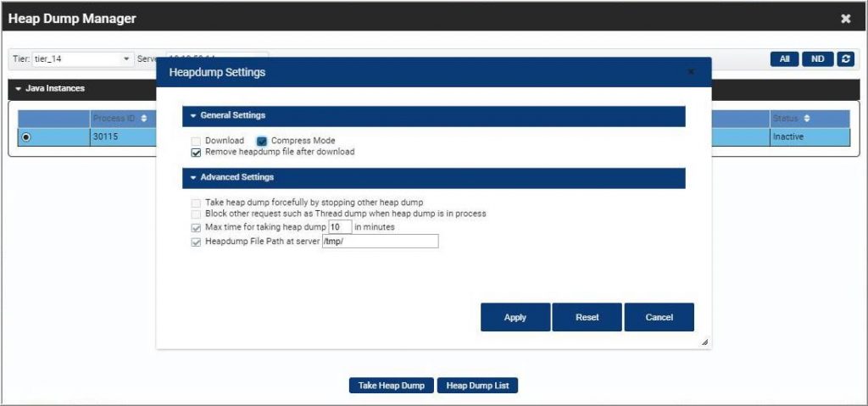
Task: Collapse the Advanced Settings section
Action: click(193, 178)
